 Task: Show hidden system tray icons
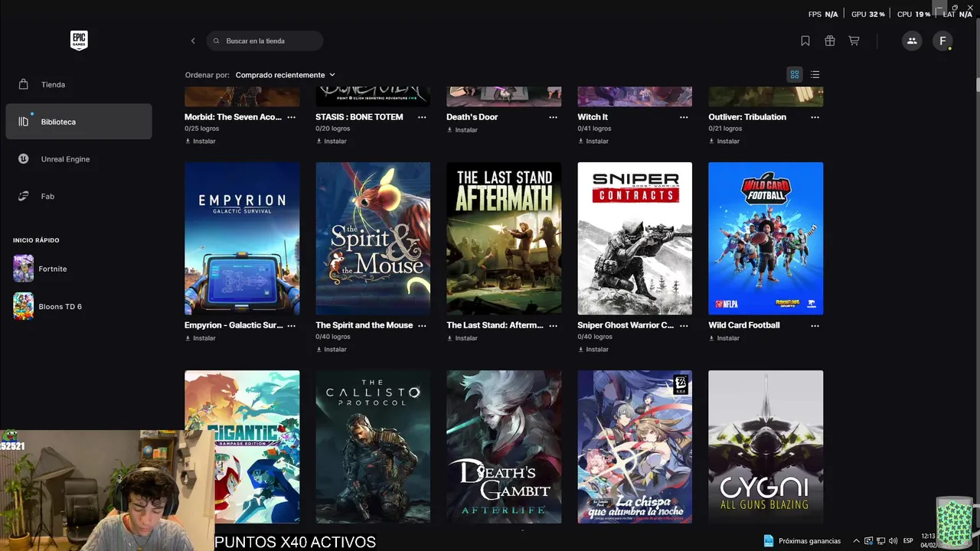pyautogui.click(x=856, y=541)
